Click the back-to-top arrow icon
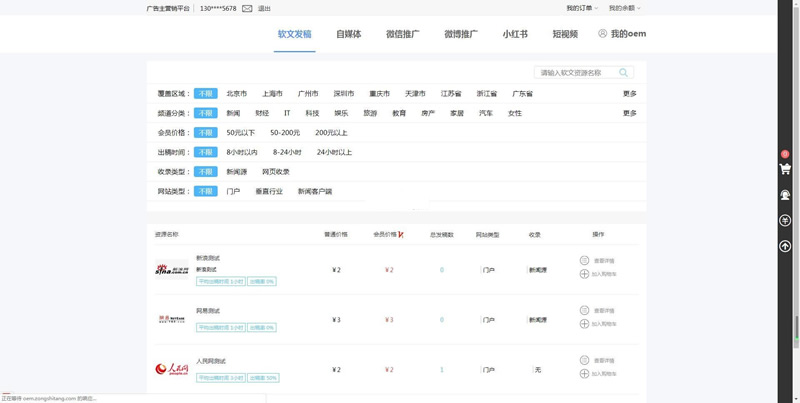The height and width of the screenshot is (403, 800). (785, 246)
